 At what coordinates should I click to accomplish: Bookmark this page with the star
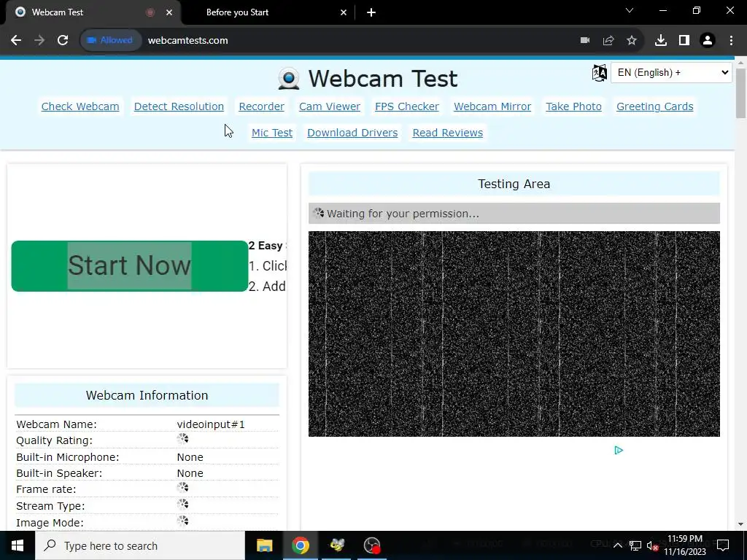(632, 41)
